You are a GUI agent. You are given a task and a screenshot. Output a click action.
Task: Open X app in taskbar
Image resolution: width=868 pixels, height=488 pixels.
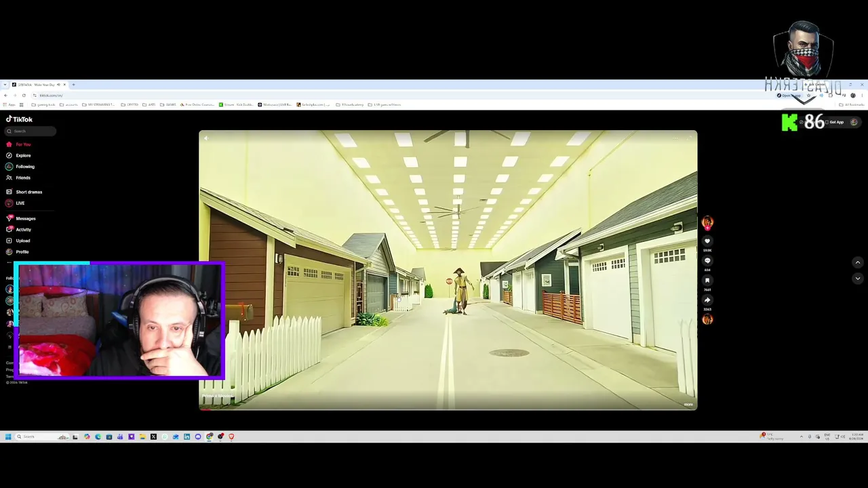click(153, 437)
